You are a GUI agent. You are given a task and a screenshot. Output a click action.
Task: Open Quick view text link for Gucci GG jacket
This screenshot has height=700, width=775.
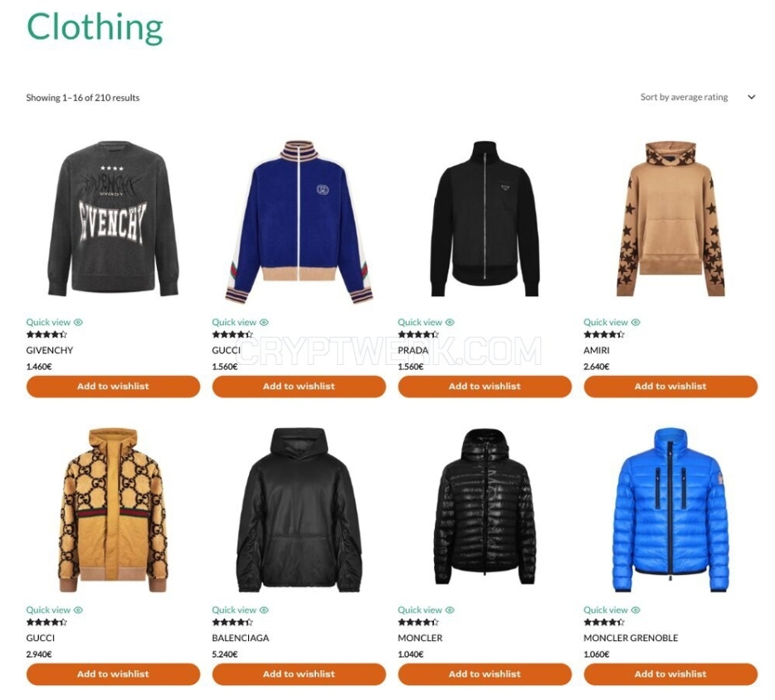(48, 610)
